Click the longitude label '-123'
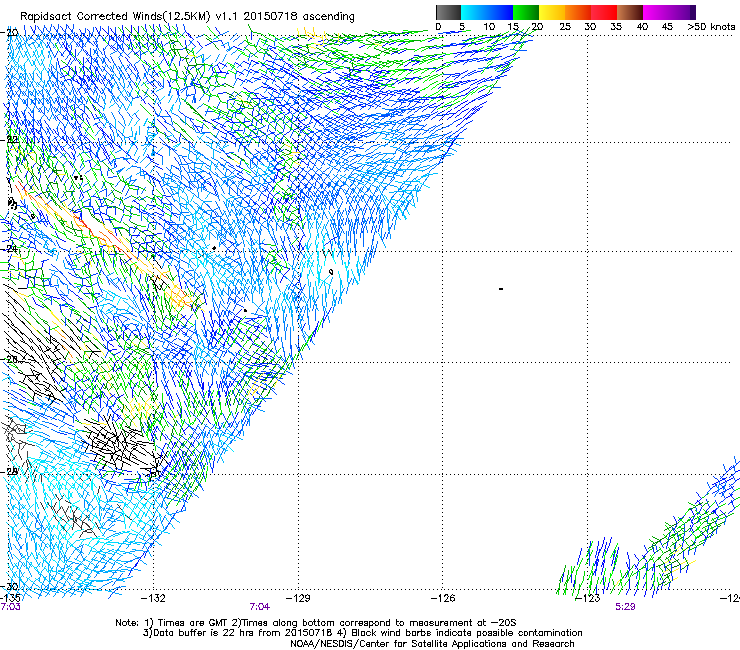740x650 pixels. tap(588, 599)
